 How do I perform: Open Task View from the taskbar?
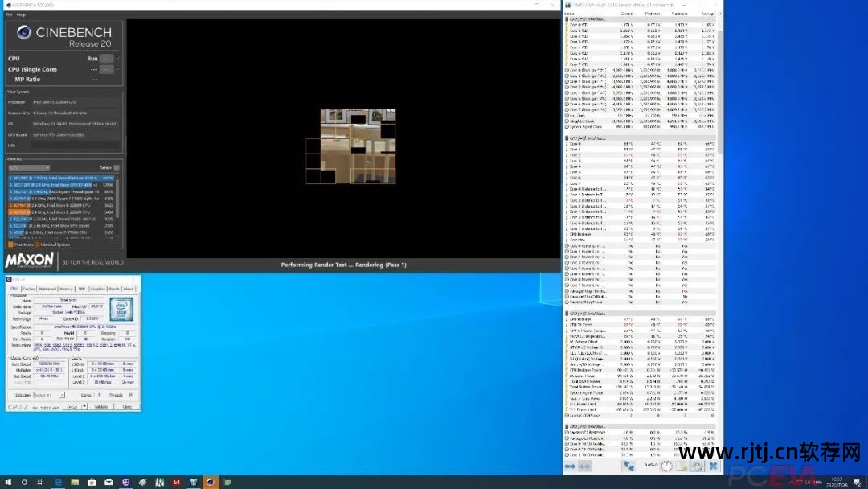[x=40, y=483]
